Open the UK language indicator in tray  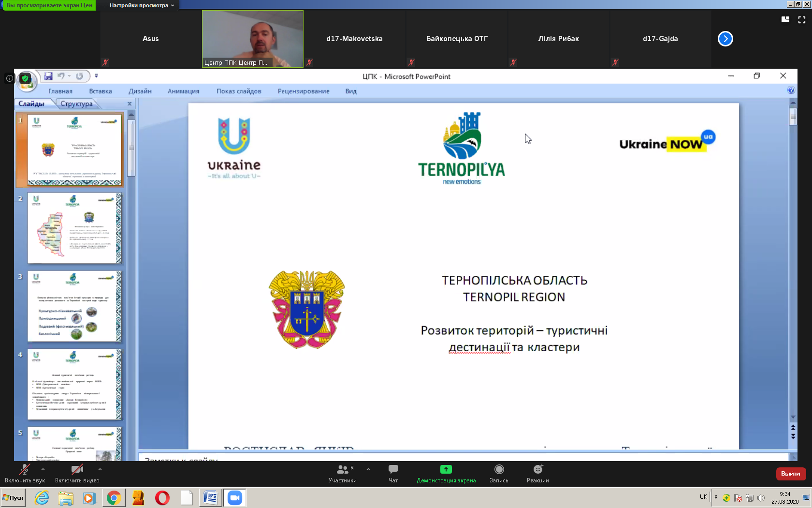pos(703,497)
